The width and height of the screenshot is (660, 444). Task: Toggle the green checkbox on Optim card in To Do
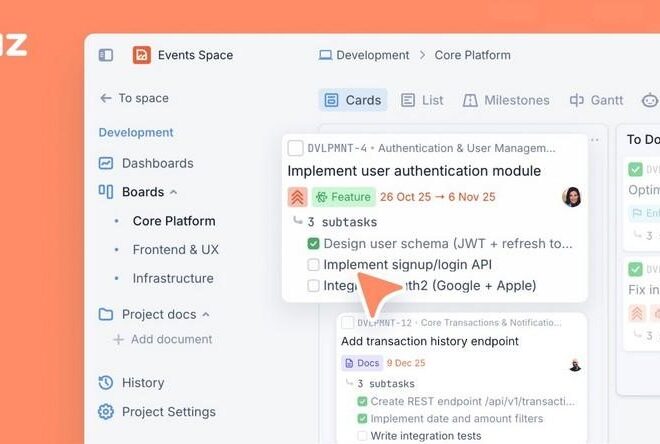(635, 169)
